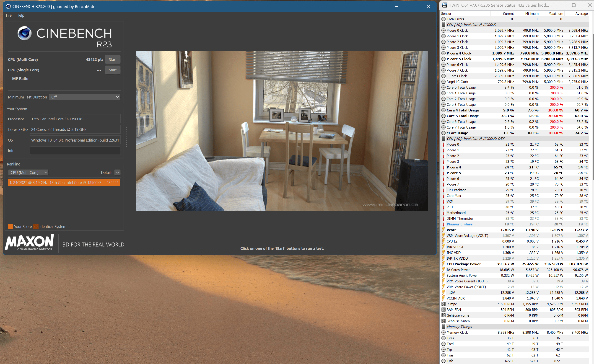Click the HWiNFO64 title bar icon
594x364 pixels.
point(445,5)
